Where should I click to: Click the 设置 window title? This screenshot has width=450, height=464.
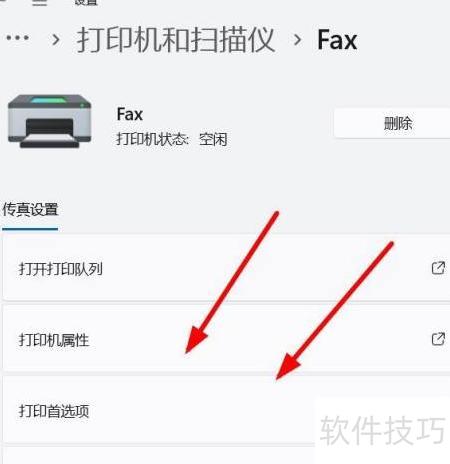pos(86,3)
